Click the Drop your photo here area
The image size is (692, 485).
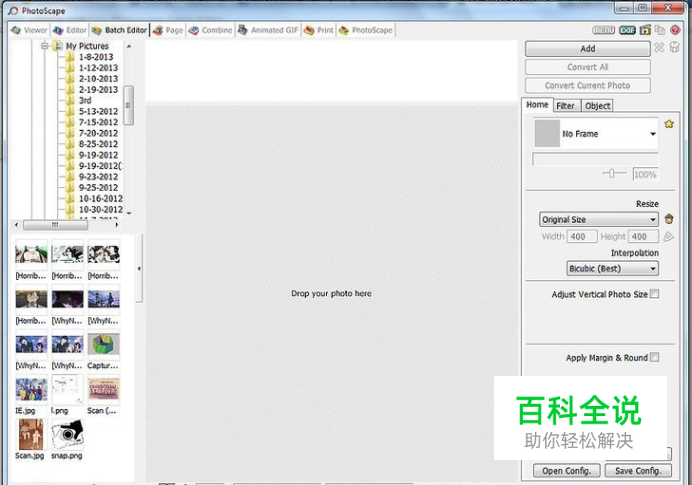click(x=331, y=293)
